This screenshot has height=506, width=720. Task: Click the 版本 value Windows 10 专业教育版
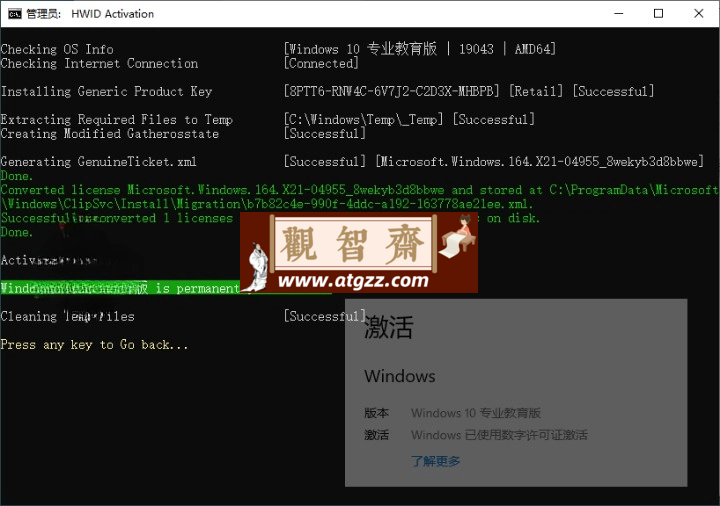tap(476, 413)
